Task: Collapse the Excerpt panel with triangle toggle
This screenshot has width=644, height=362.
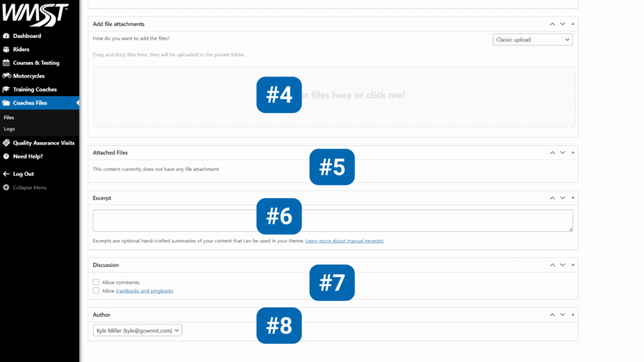Action: (572, 198)
